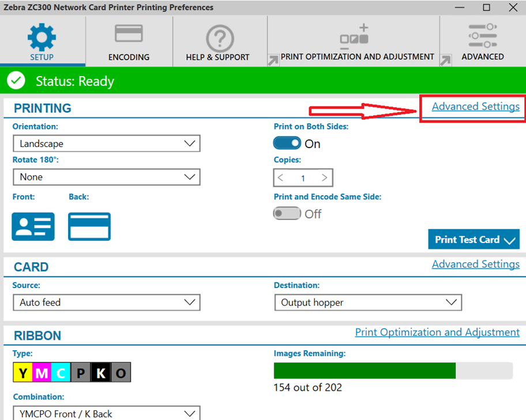Open PRINT OPTIMIZATION AND ADJUSTMENT tab label
This screenshot has height=420, width=526.
[358, 56]
